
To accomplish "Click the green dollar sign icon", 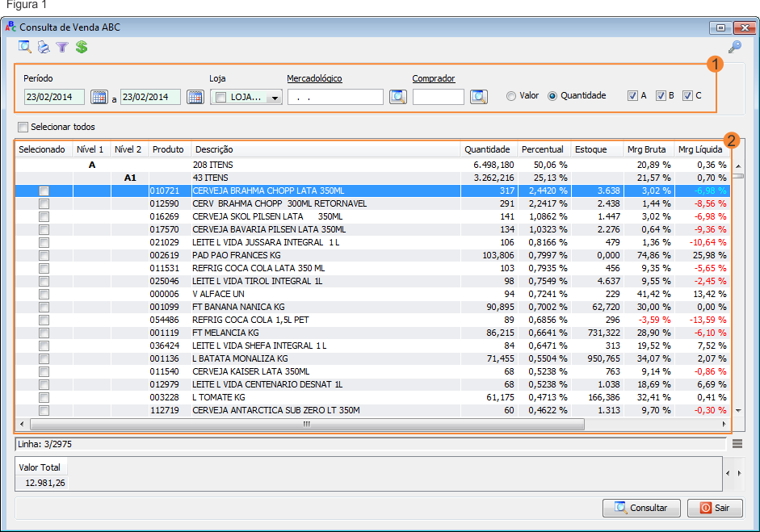I will tap(82, 47).
